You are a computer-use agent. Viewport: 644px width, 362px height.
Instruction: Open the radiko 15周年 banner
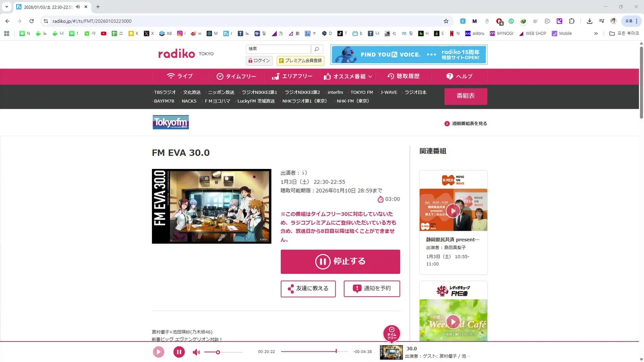click(x=409, y=55)
